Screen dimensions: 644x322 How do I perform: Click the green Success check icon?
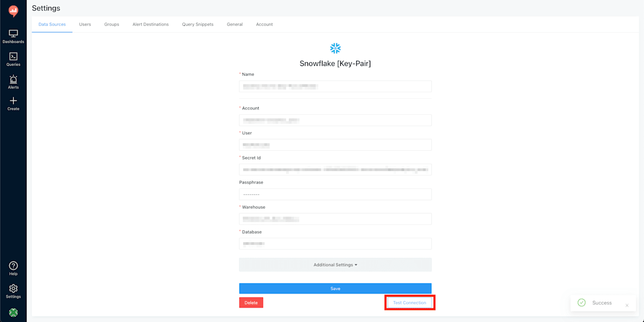pos(581,303)
